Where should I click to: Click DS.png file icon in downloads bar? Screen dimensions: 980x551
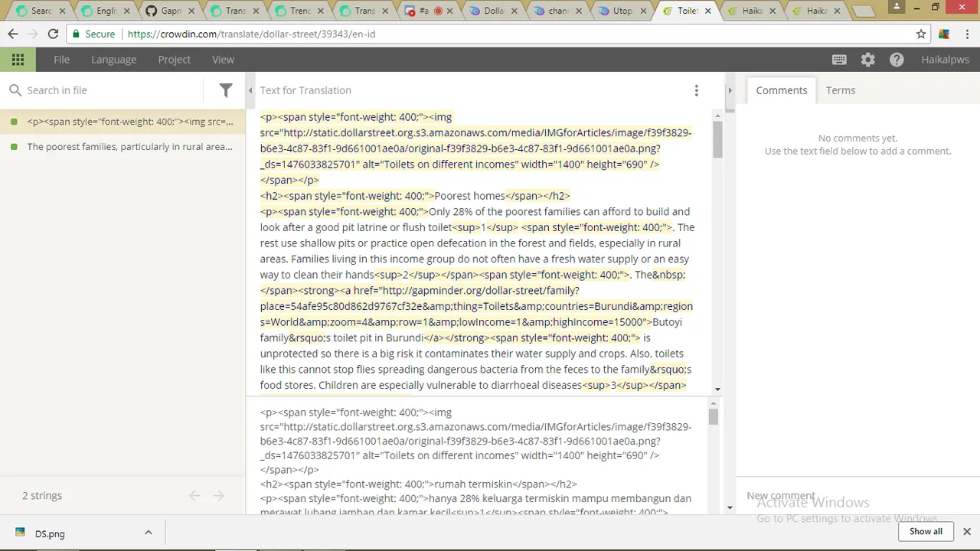[x=22, y=533]
